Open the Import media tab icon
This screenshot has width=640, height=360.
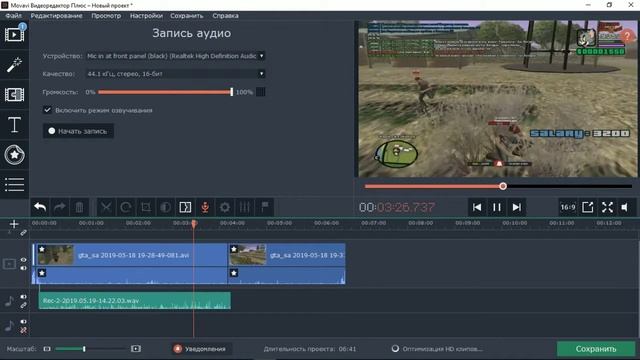(14, 35)
